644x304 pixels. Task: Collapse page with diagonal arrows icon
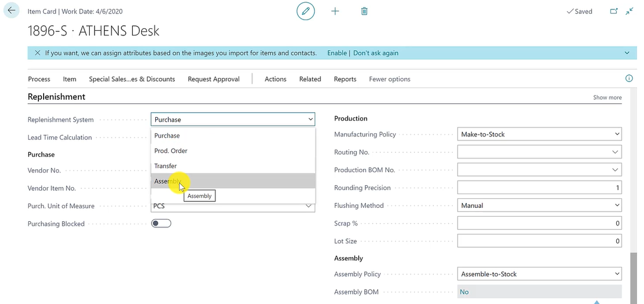pyautogui.click(x=629, y=11)
